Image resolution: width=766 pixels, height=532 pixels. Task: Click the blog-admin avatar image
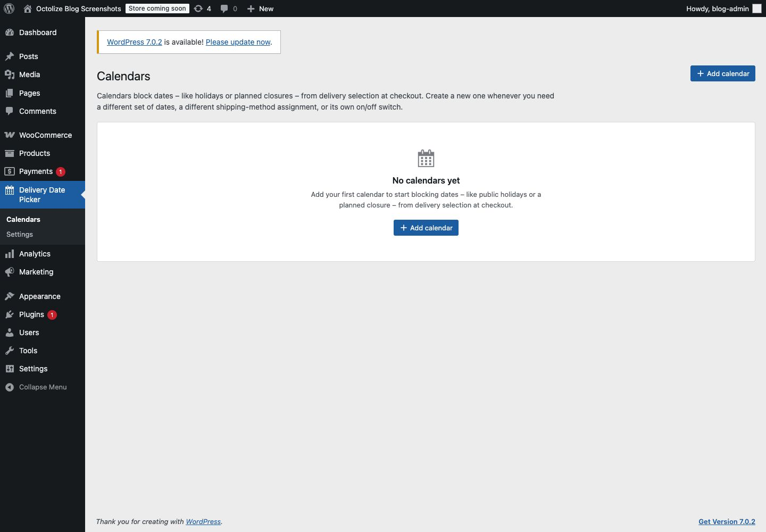coord(757,9)
